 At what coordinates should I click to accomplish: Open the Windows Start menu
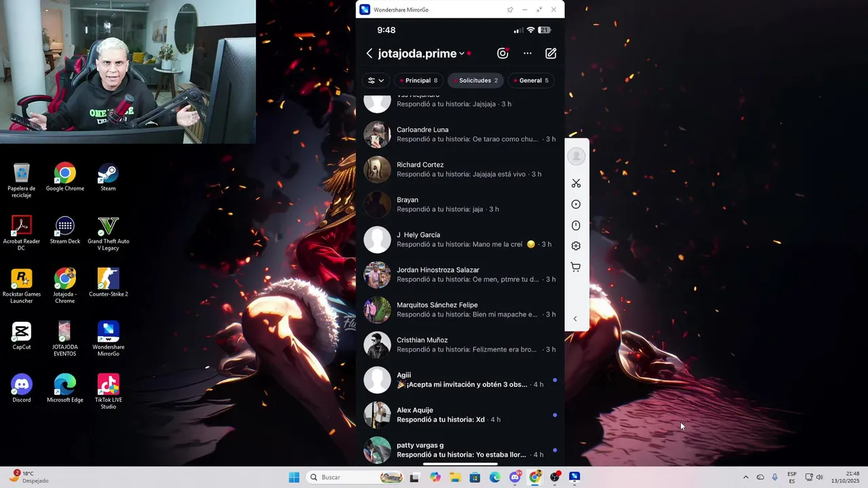pyautogui.click(x=294, y=477)
